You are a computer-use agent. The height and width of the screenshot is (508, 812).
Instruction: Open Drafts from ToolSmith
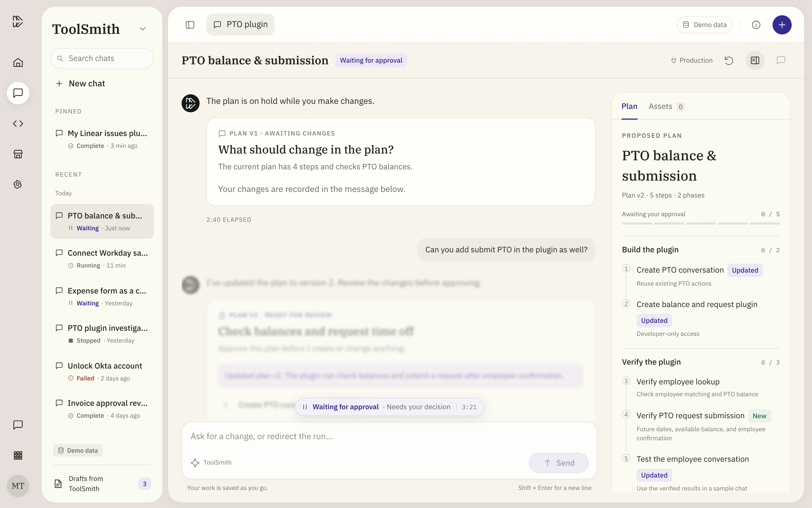[102, 484]
